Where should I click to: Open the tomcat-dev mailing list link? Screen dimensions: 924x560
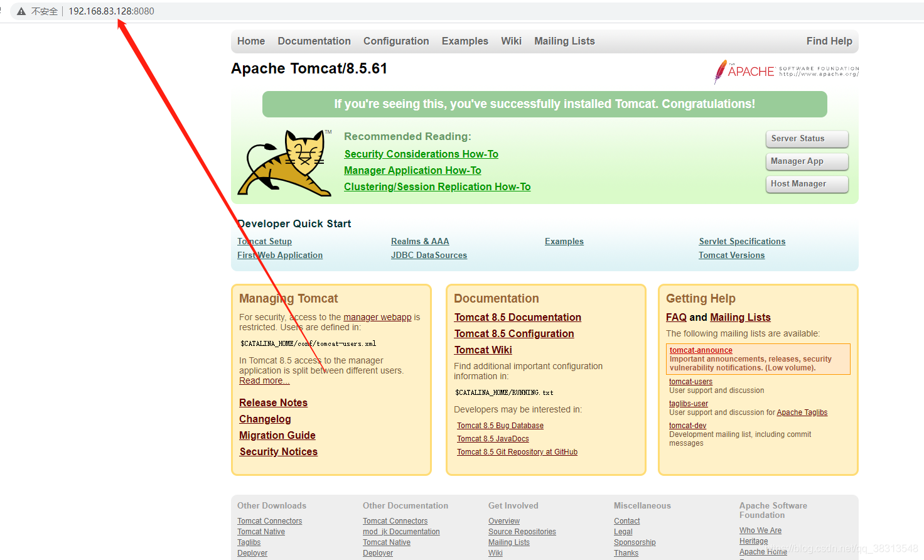click(x=687, y=426)
